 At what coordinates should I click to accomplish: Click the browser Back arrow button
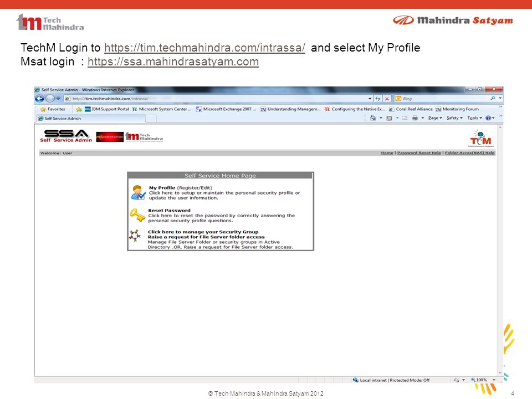[40, 99]
